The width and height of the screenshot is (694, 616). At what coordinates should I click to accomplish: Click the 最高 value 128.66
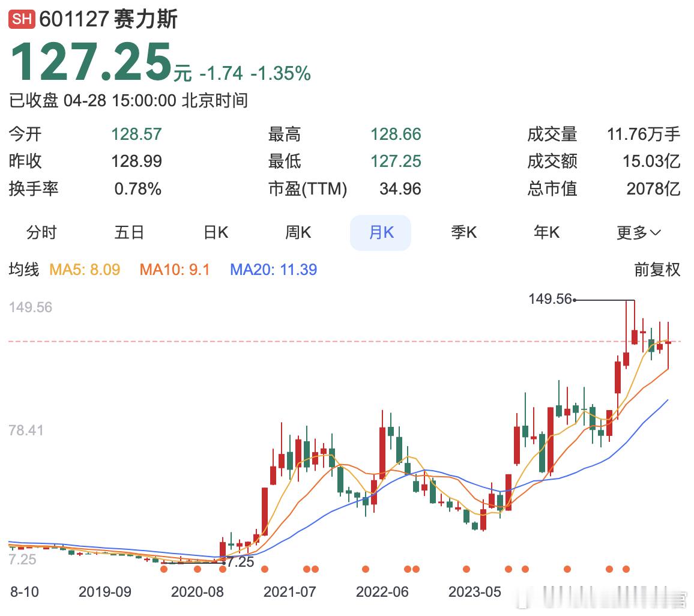pyautogui.click(x=396, y=134)
